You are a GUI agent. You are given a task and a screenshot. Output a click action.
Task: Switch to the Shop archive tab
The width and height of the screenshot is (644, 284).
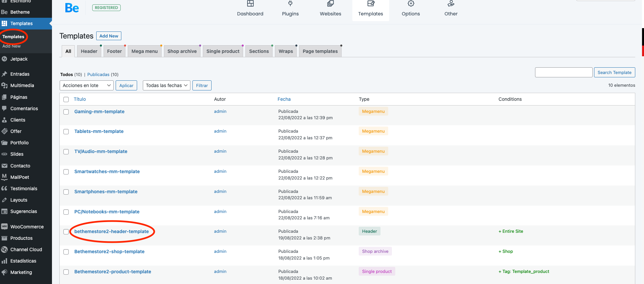pos(182,51)
